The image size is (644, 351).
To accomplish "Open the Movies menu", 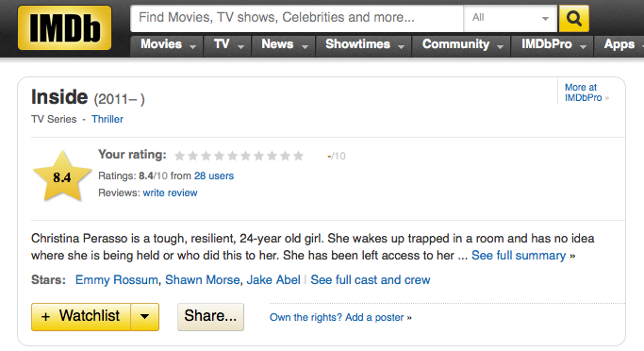I will click(x=168, y=44).
